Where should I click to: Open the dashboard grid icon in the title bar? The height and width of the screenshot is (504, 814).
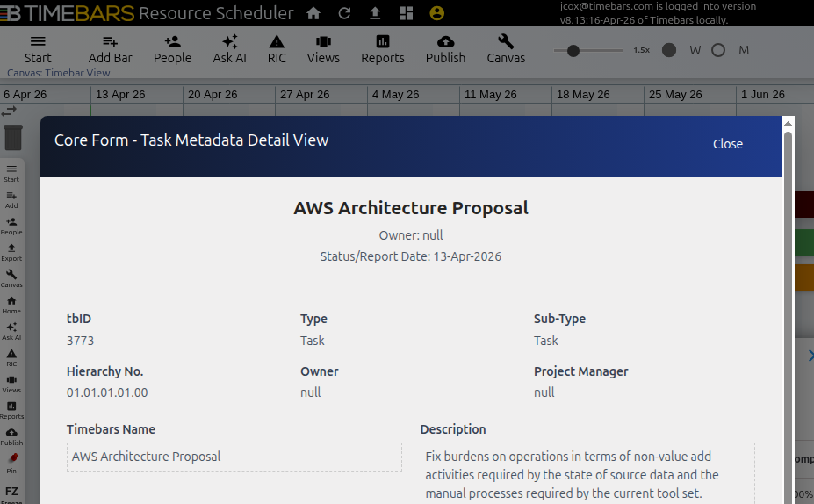click(406, 13)
